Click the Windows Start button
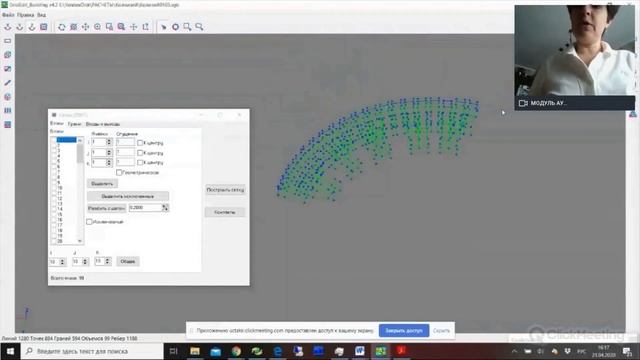The image size is (640, 360). (x=10, y=351)
